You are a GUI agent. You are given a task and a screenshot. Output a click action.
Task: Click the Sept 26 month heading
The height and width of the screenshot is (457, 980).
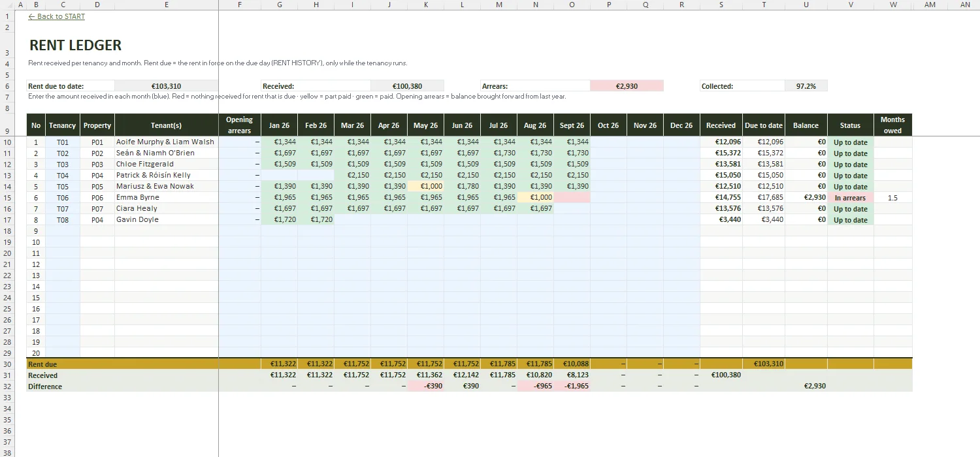coord(572,125)
